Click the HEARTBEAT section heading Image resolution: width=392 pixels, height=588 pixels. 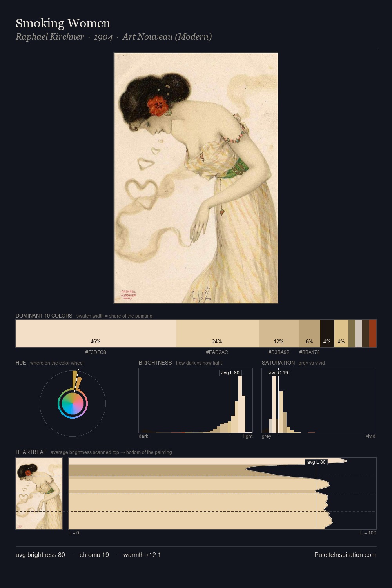click(x=31, y=452)
